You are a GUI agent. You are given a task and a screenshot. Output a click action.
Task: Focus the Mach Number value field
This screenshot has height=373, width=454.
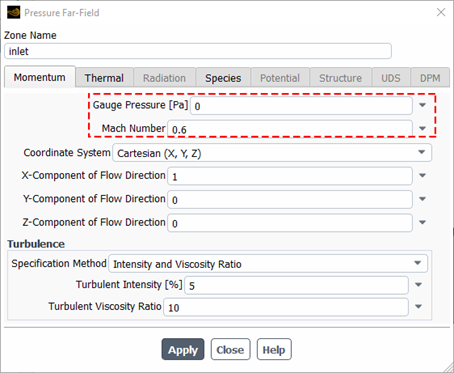tap(290, 129)
